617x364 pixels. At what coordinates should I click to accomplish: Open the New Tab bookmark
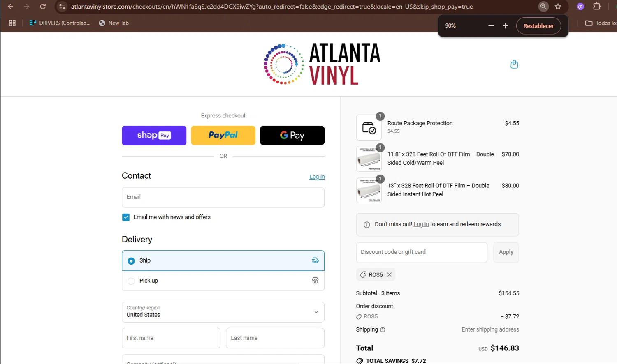[114, 23]
